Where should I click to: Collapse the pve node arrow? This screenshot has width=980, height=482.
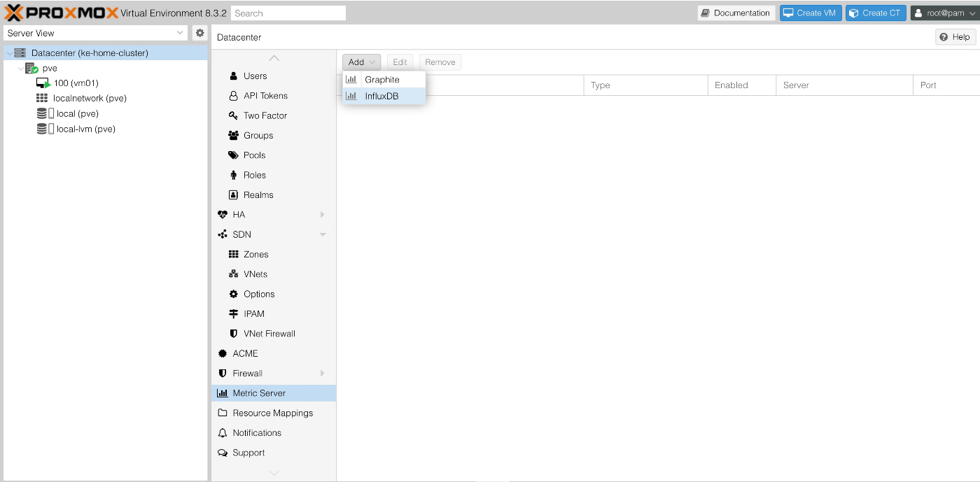pos(20,69)
